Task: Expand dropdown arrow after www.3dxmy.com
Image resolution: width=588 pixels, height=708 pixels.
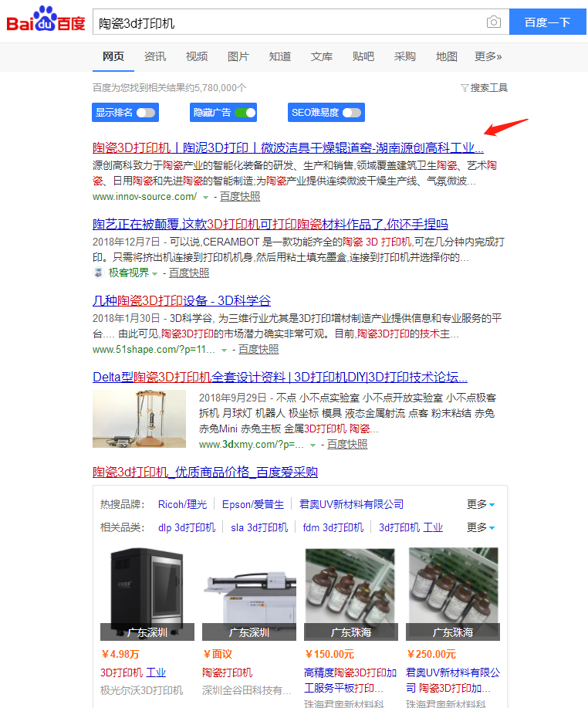Action: (313, 445)
